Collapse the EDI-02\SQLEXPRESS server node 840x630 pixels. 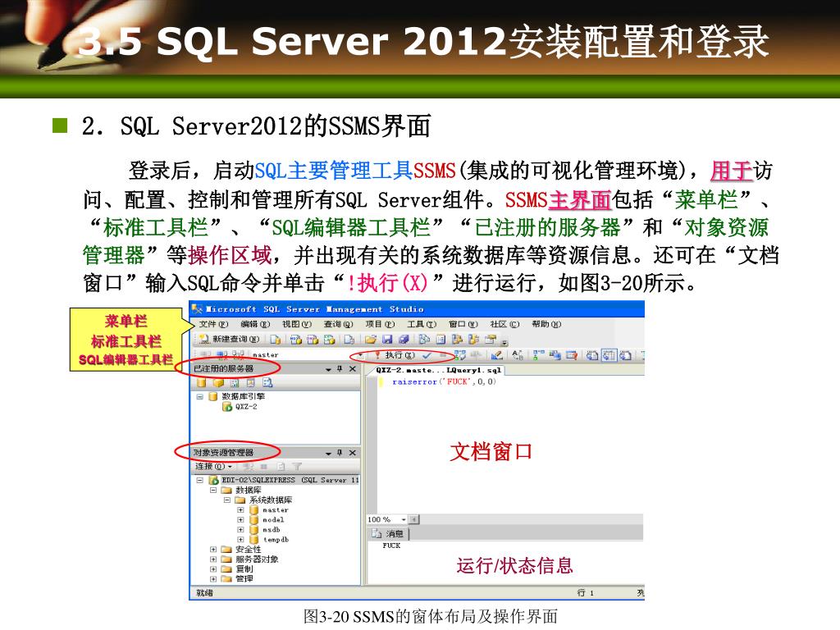[200, 481]
